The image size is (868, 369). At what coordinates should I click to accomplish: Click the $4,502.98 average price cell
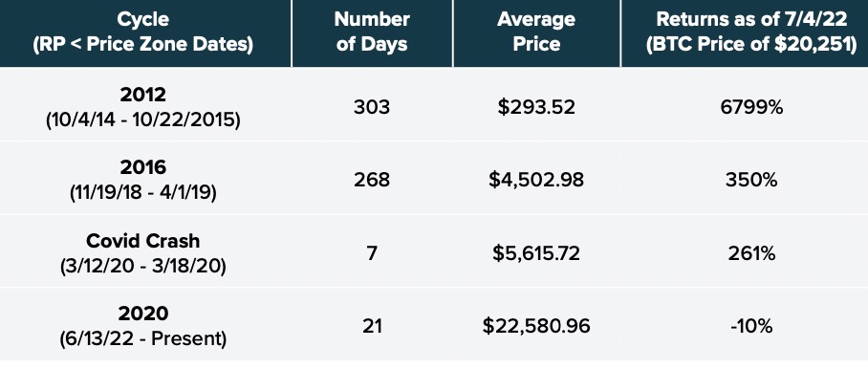pyautogui.click(x=536, y=181)
